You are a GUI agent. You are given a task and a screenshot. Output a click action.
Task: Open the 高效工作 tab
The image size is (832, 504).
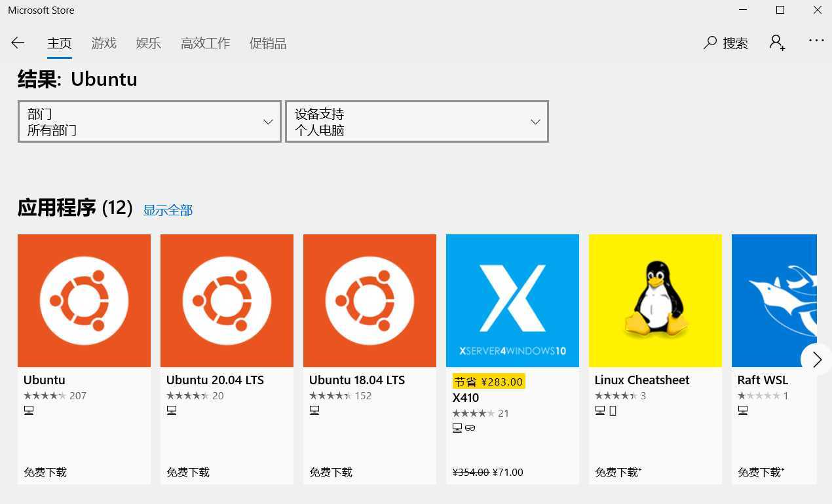tap(205, 43)
